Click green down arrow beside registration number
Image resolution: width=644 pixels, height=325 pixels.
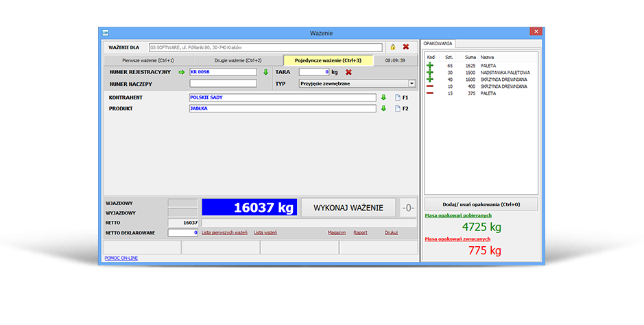pos(265,72)
